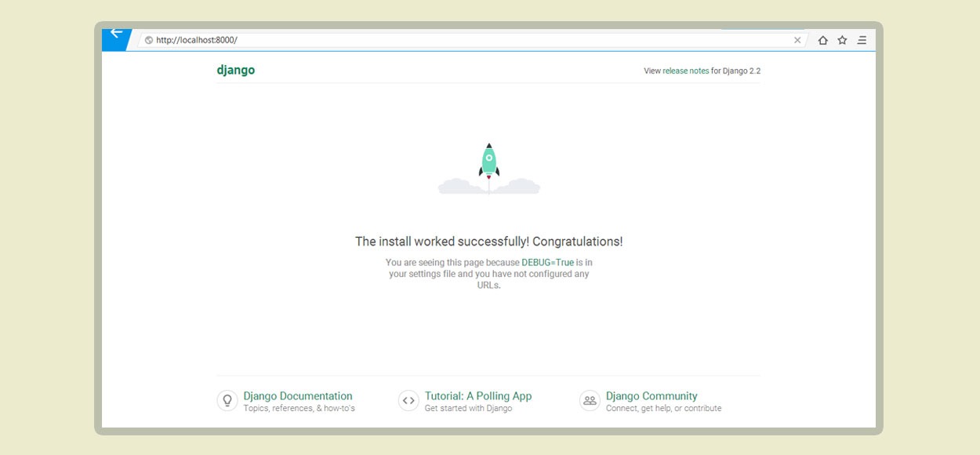Open the browser hamburger menu
The width and height of the screenshot is (980, 455).
tap(862, 40)
